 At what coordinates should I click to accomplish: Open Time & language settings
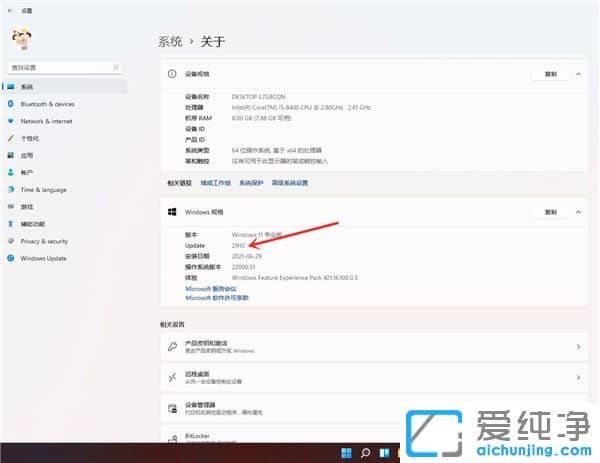(43, 189)
